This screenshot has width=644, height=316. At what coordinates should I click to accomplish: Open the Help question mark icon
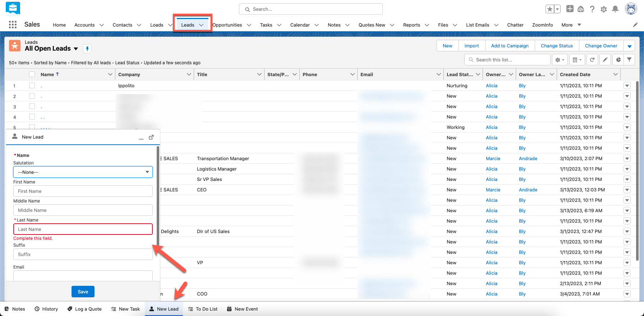coord(592,9)
